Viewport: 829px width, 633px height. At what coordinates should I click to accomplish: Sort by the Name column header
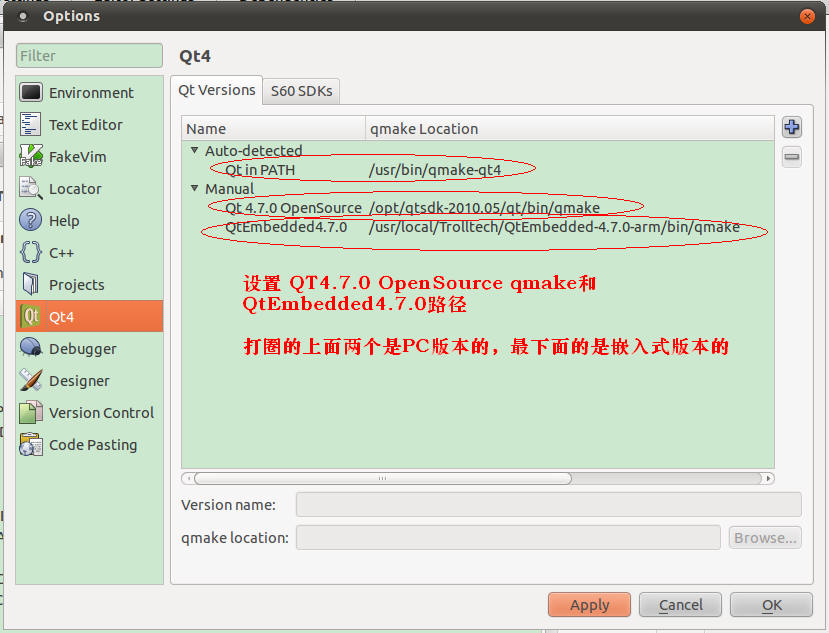pos(273,129)
